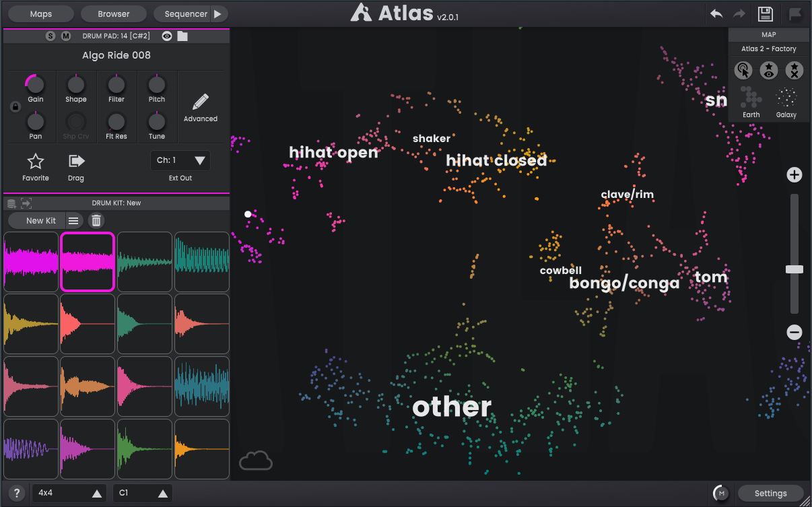This screenshot has height=507, width=812.
Task: Click the Tune knob
Action: pyautogui.click(x=157, y=122)
